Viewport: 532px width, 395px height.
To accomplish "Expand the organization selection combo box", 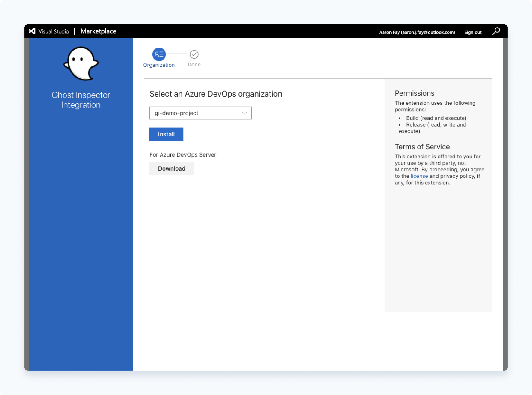I will (x=200, y=113).
